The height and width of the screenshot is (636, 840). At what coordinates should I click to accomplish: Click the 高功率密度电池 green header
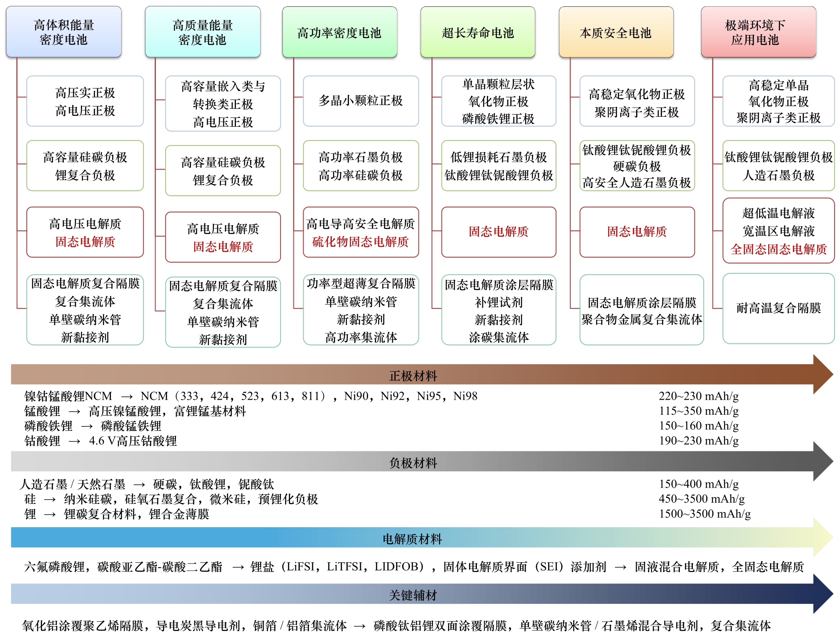(x=339, y=33)
